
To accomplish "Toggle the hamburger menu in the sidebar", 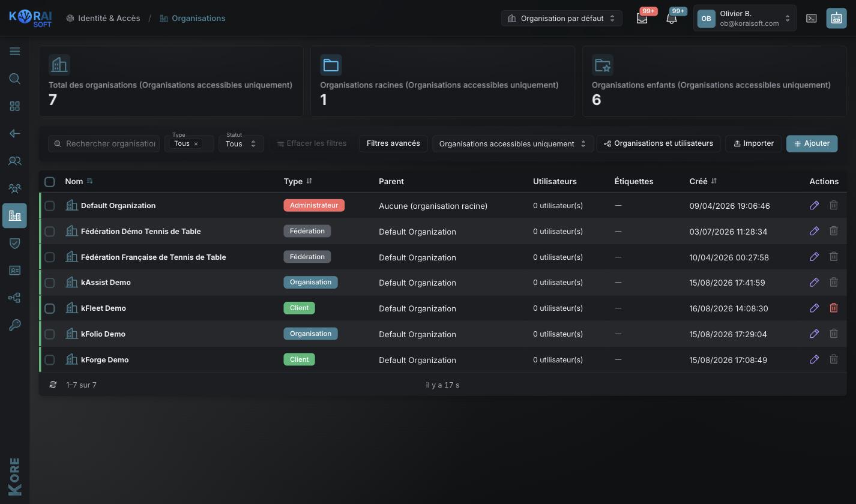I will pyautogui.click(x=15, y=52).
